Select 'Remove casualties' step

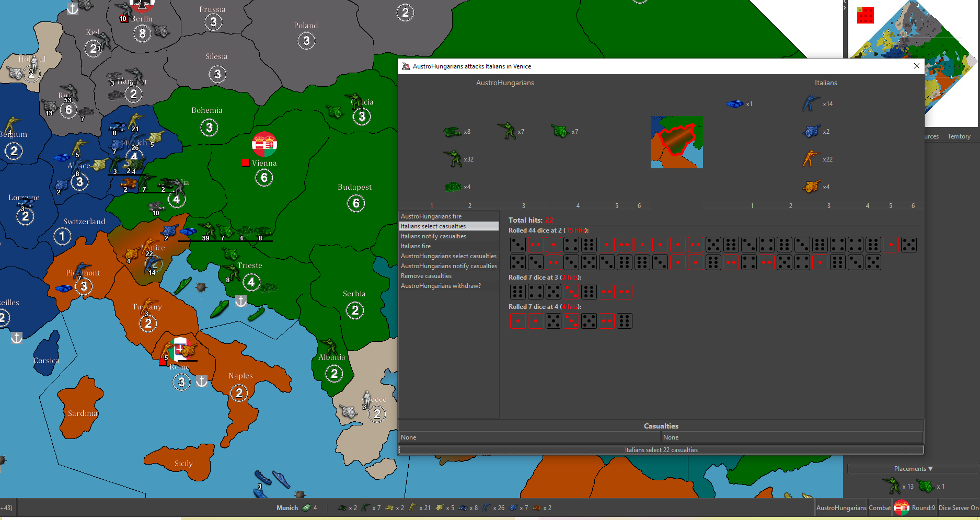coord(449,276)
